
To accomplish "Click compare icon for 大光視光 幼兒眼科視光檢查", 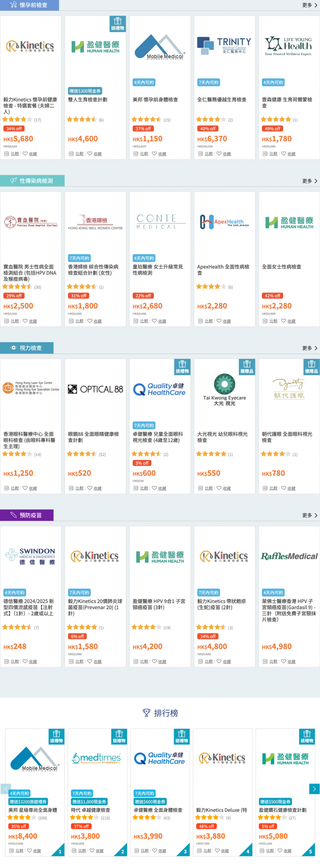I will [x=201, y=488].
